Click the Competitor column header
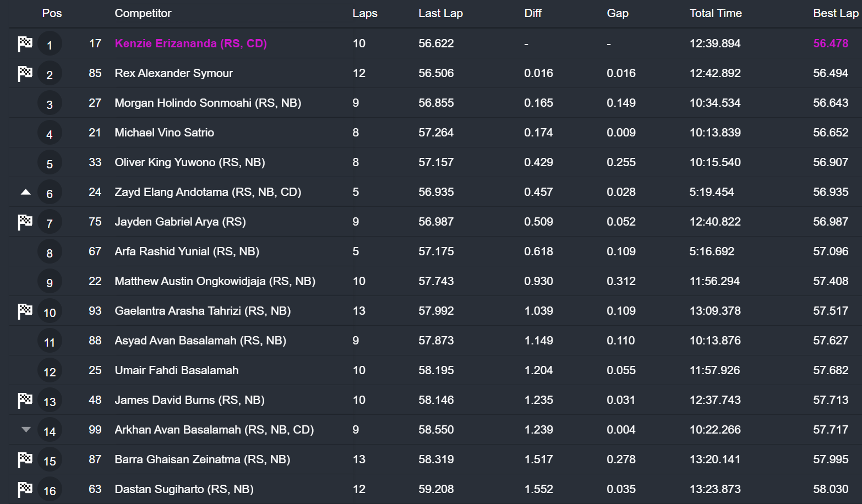 coord(143,13)
